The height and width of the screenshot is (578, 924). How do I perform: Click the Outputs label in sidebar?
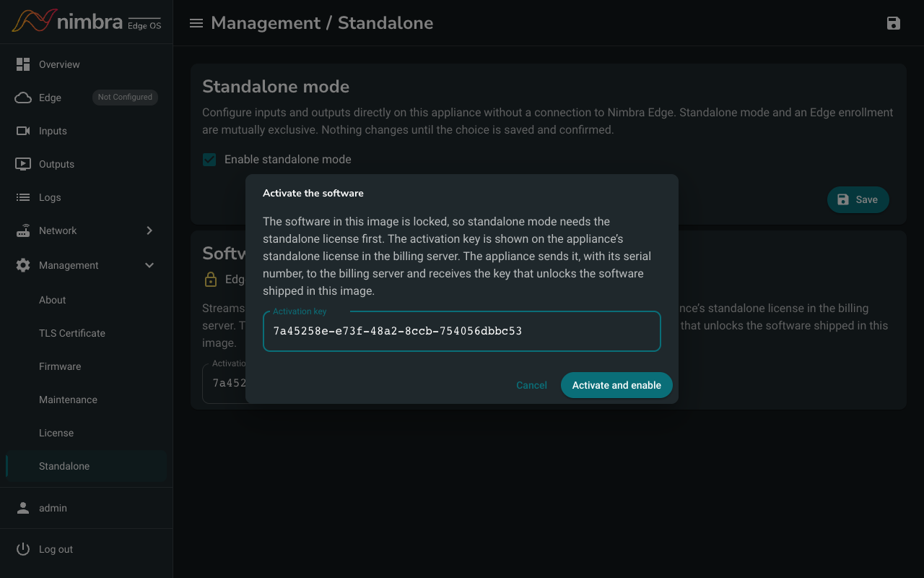pos(56,164)
